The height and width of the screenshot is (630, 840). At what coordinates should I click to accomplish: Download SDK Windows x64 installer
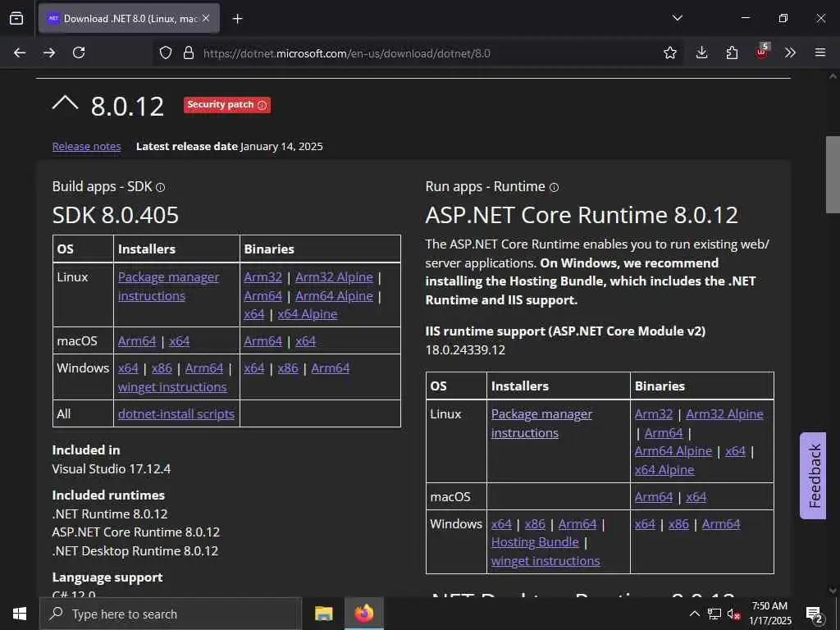[128, 368]
